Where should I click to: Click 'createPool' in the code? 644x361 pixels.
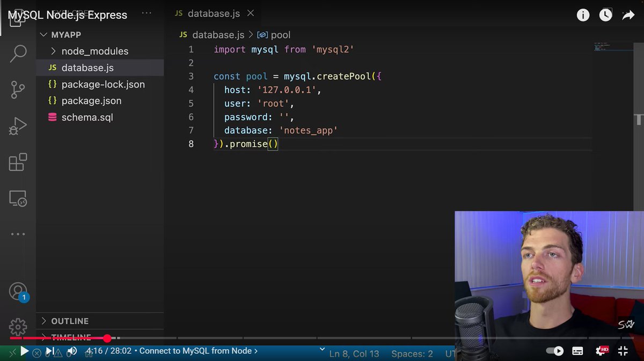coord(343,76)
